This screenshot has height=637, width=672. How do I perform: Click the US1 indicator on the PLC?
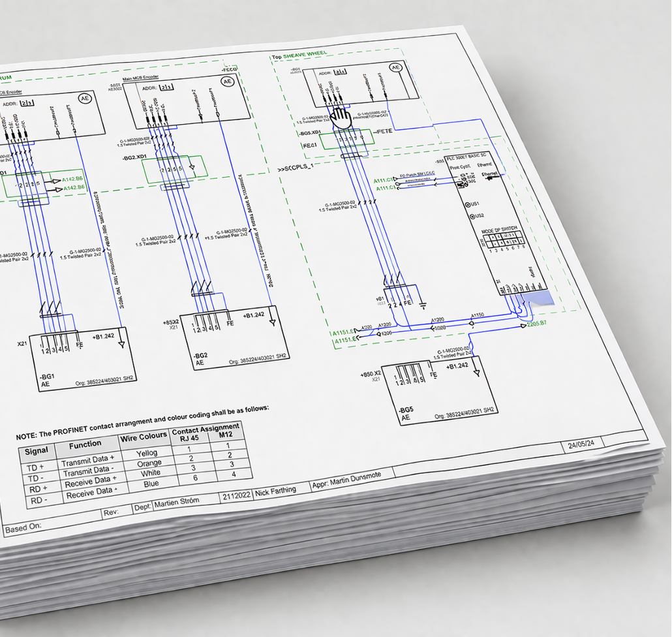(468, 205)
